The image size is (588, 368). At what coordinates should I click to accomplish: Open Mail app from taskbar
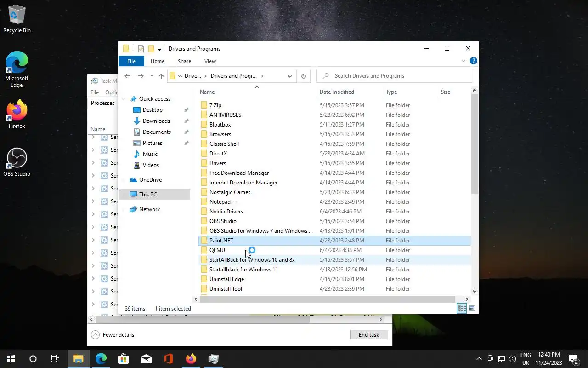point(146,359)
